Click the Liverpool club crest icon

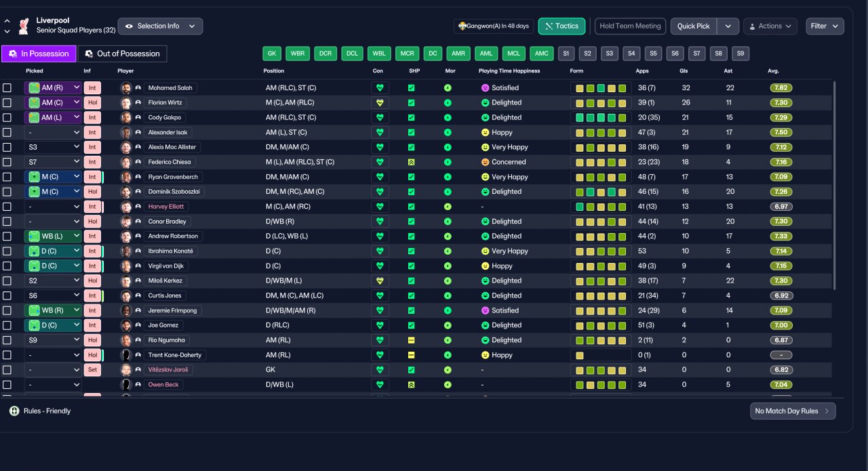[24, 26]
